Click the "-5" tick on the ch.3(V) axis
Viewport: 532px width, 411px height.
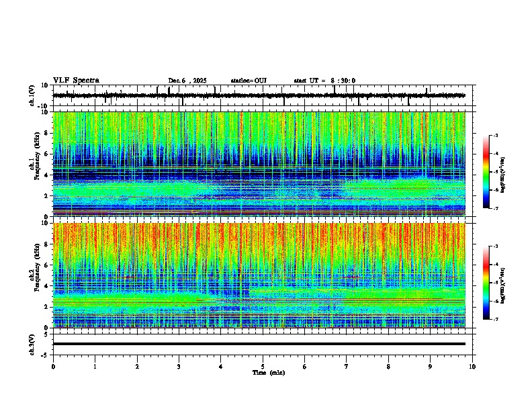46,355
